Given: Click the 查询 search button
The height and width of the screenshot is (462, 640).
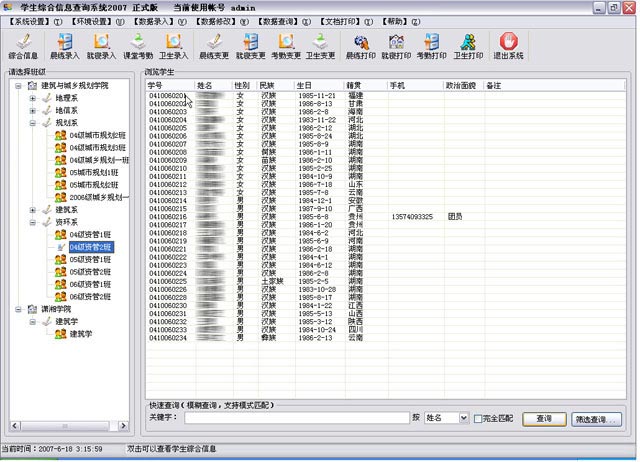Looking at the screenshot, I should [x=543, y=418].
